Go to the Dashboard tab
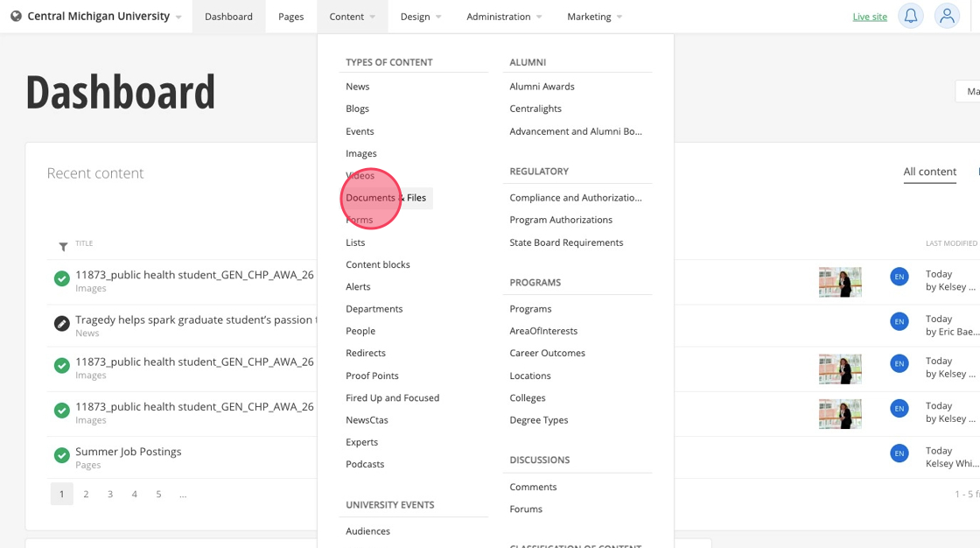This screenshot has height=548, width=980. 228,17
